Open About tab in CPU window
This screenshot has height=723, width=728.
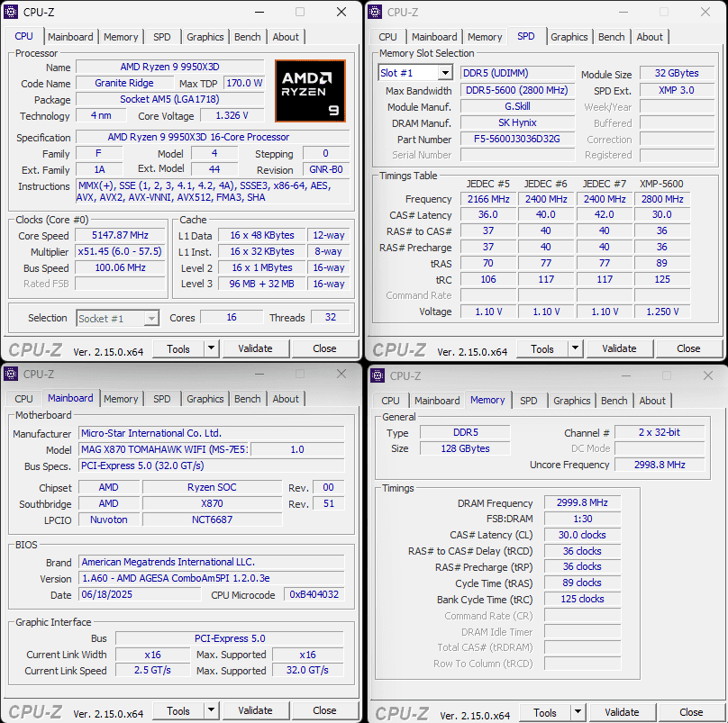coord(286,37)
